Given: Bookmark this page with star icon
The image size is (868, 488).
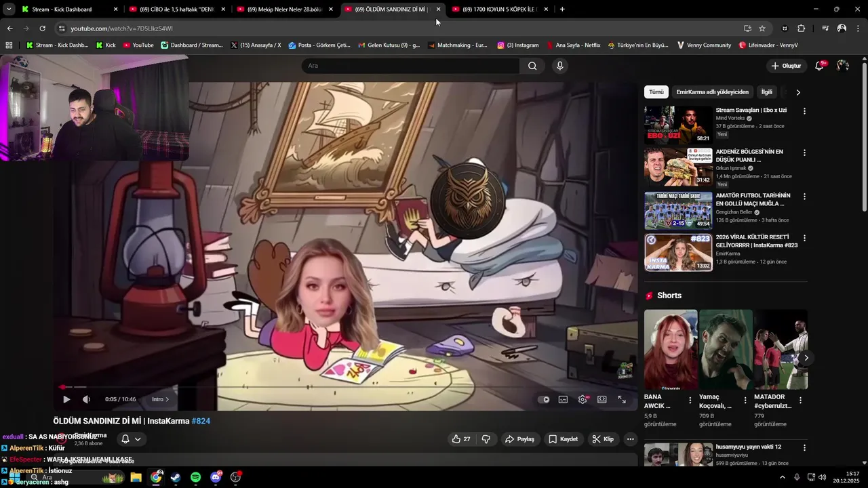Looking at the screenshot, I should (762, 28).
